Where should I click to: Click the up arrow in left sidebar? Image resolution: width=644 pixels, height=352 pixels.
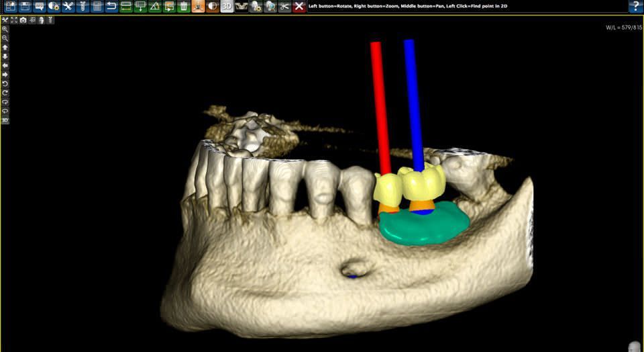click(x=5, y=48)
